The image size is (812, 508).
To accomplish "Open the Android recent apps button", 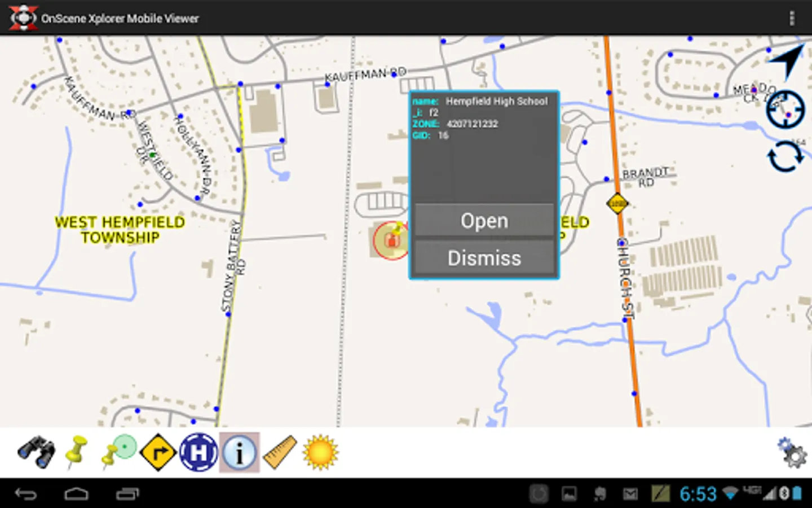I will tap(127, 494).
